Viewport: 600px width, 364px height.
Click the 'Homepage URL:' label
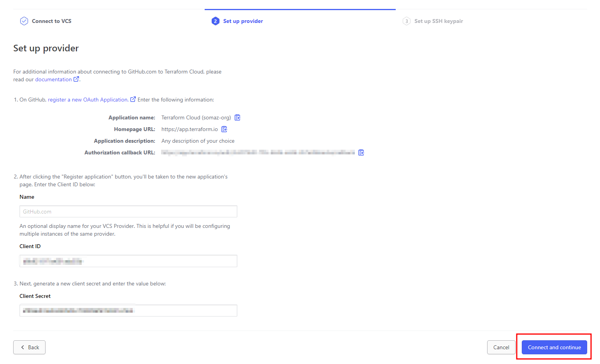[135, 129]
